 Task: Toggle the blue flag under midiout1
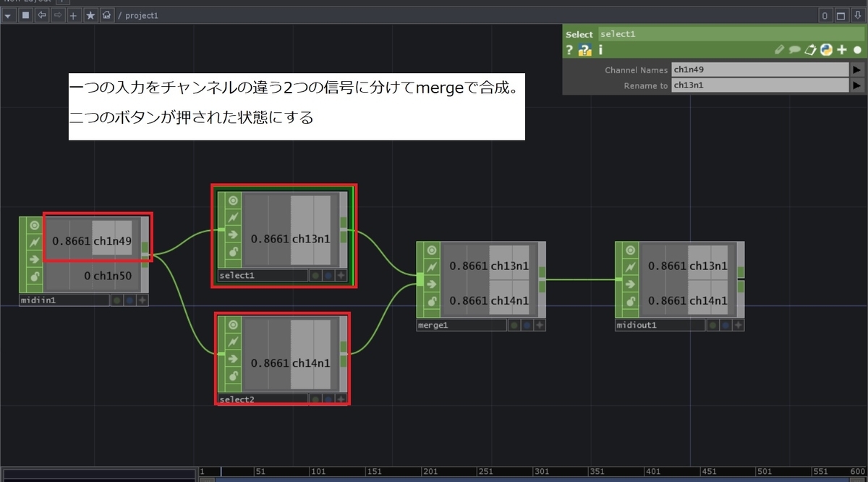[726, 326]
